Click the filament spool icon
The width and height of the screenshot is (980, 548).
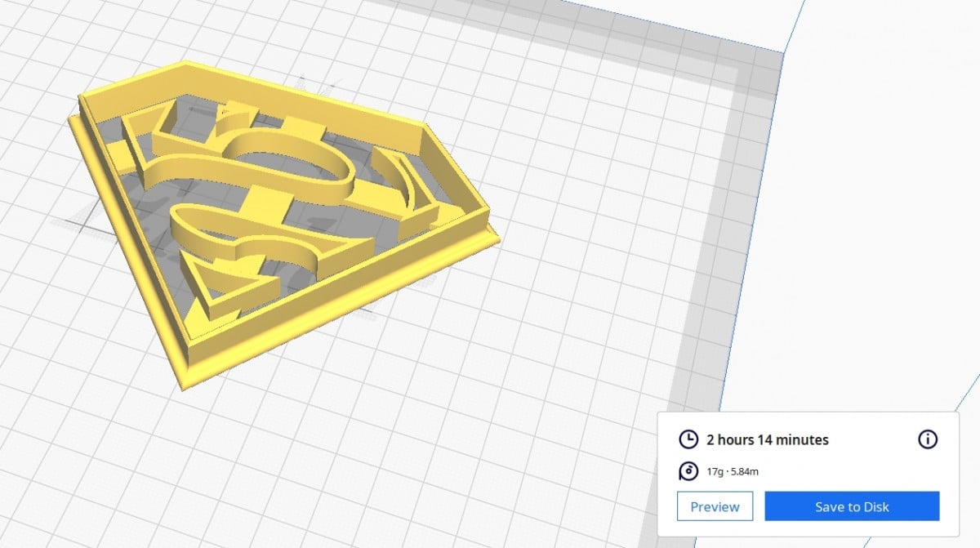click(688, 471)
